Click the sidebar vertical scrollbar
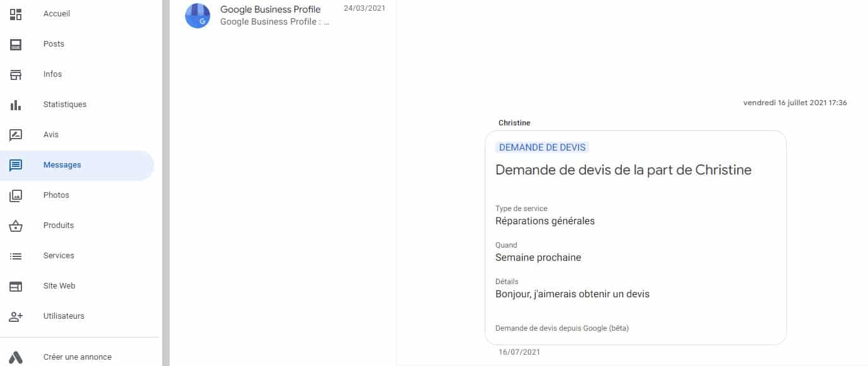The height and width of the screenshot is (366, 868). tap(166, 183)
